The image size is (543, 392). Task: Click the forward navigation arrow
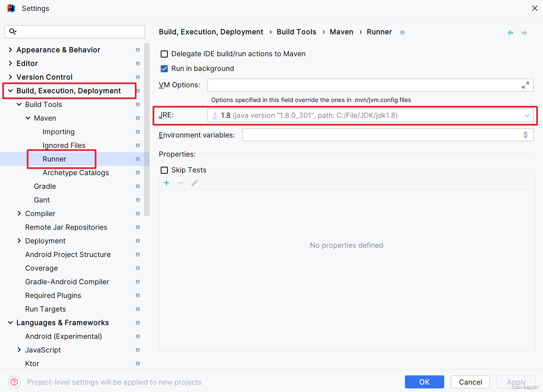point(524,33)
